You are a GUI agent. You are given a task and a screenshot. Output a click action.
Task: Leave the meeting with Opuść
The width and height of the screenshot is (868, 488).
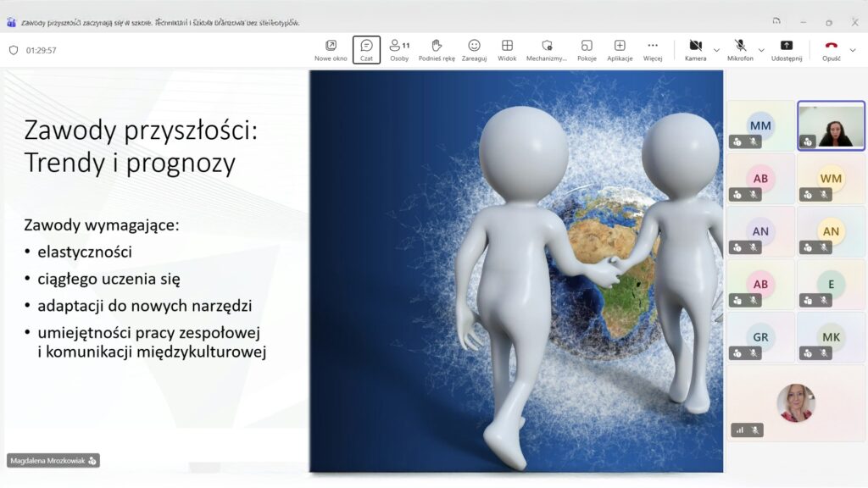pos(831,49)
